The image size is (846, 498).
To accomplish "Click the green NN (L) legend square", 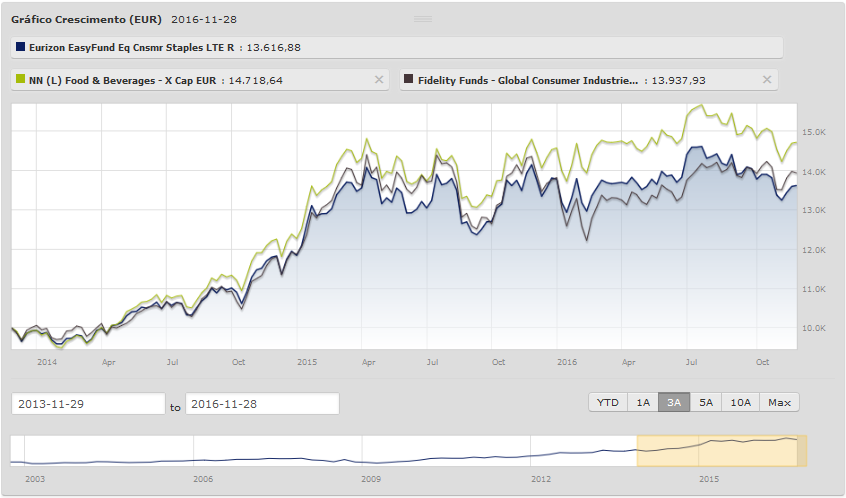I will pyautogui.click(x=21, y=80).
